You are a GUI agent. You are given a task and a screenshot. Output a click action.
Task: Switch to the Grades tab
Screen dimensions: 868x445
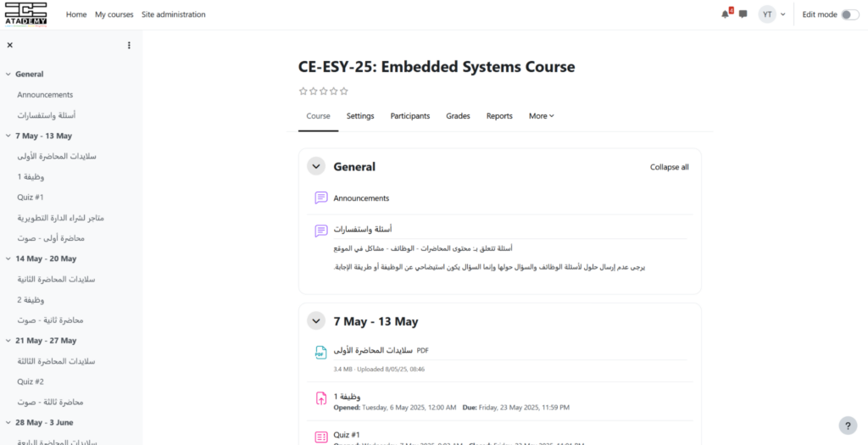458,116
